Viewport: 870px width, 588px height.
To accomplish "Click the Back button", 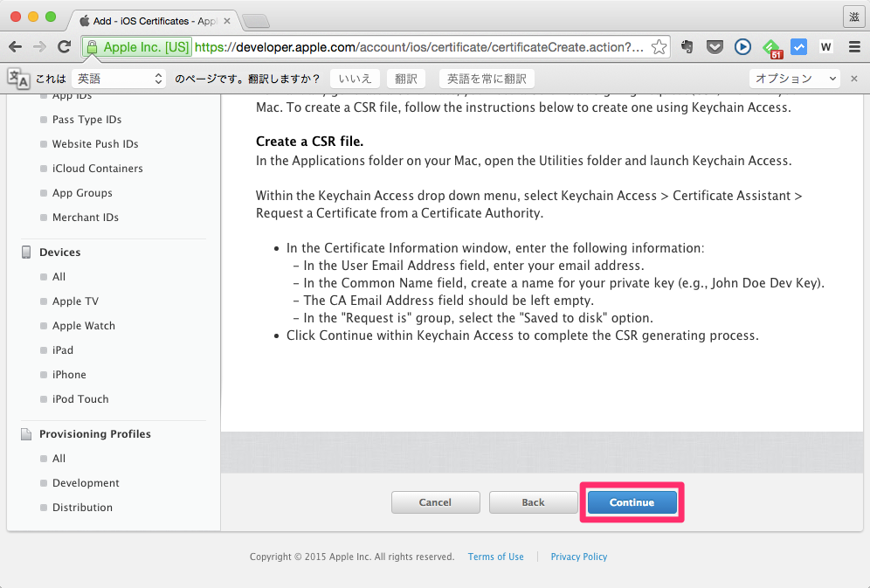I will pos(533,502).
